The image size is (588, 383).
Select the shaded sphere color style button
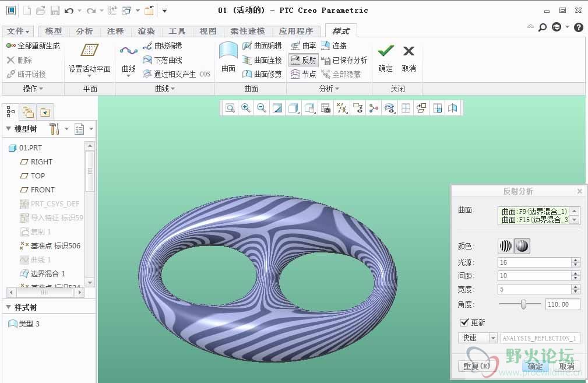(522, 246)
